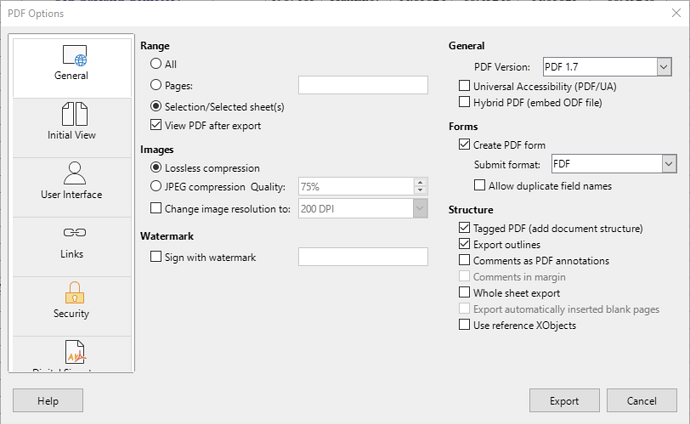
Task: Click the Watermark section heading
Action: point(167,236)
